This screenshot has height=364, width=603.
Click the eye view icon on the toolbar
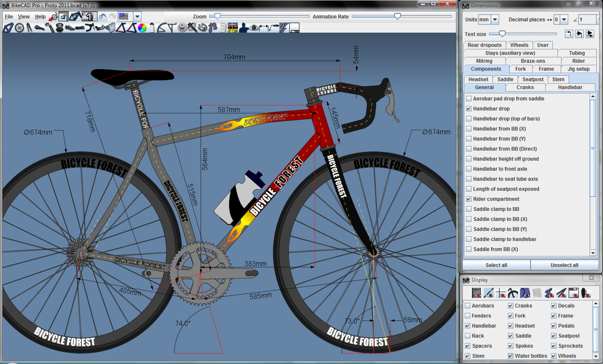pos(254,28)
